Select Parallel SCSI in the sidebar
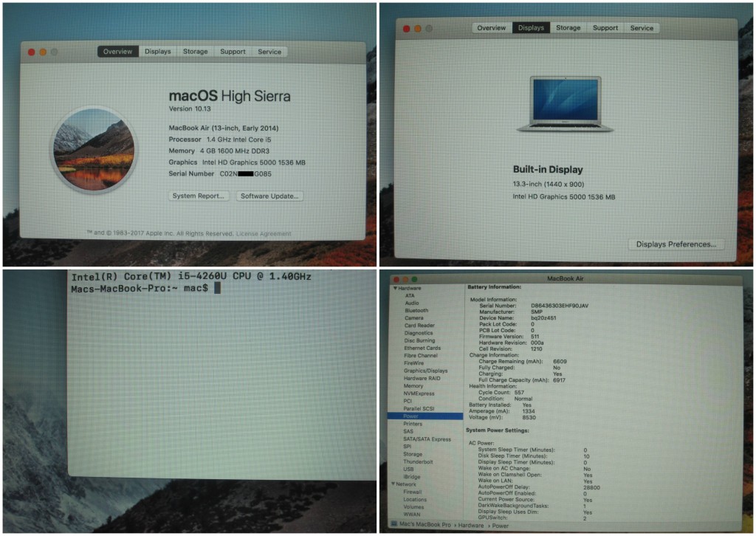This screenshot has height=536, width=756. coord(419,409)
